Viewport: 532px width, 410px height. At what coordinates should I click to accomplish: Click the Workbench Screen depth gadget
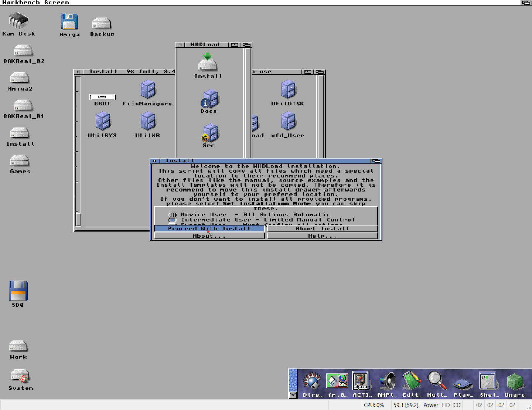point(526,3)
